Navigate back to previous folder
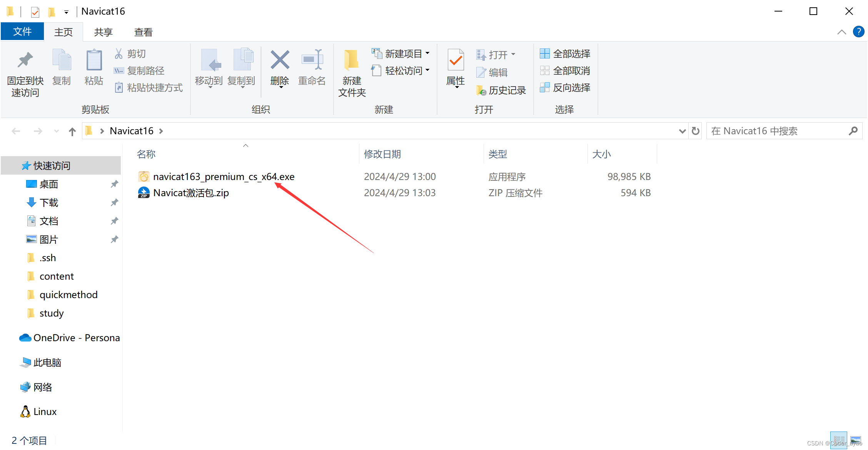The height and width of the screenshot is (450, 868). pyautogui.click(x=16, y=132)
